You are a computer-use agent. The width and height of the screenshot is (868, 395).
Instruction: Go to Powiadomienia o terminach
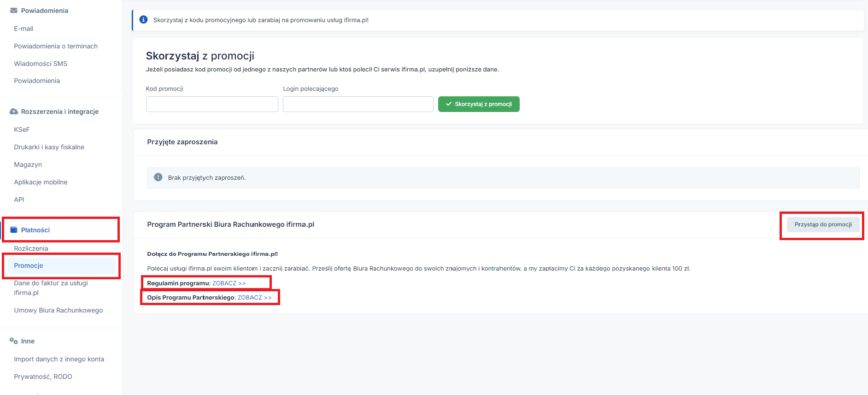point(56,46)
